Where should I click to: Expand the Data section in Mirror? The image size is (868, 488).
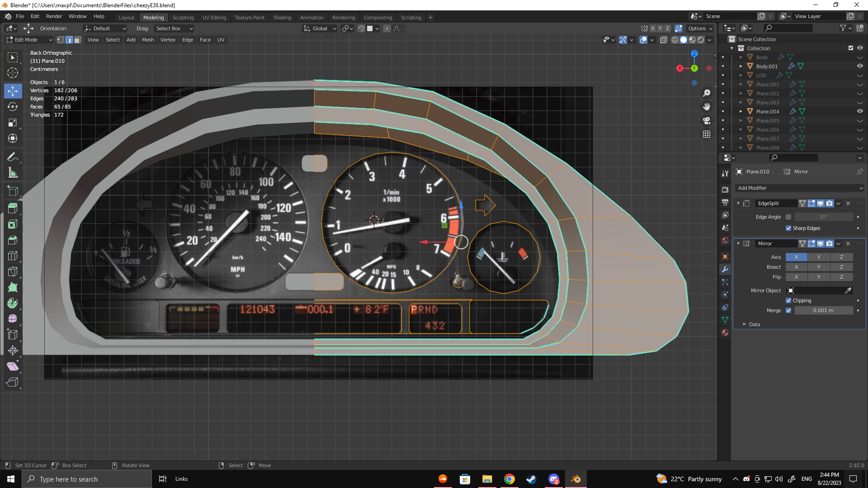(754, 324)
